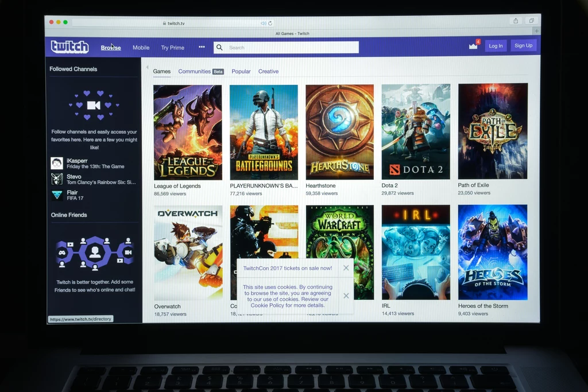Click '59,358 viewers' text

(322, 193)
